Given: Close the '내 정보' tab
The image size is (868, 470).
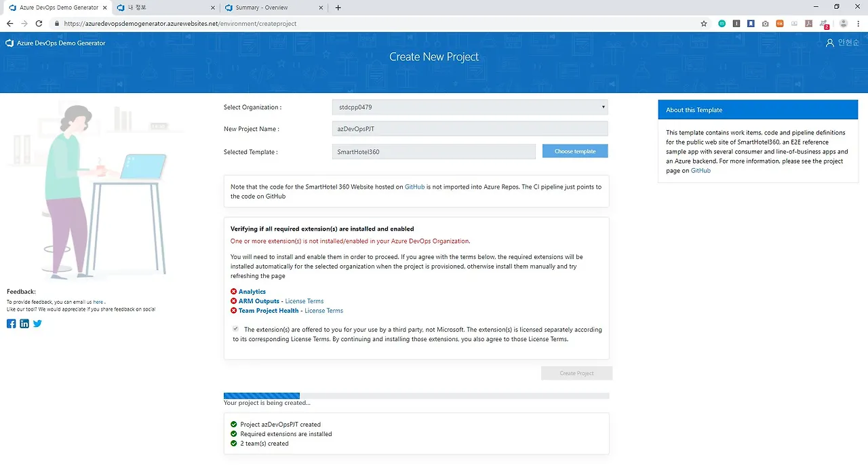Looking at the screenshot, I should (x=212, y=7).
